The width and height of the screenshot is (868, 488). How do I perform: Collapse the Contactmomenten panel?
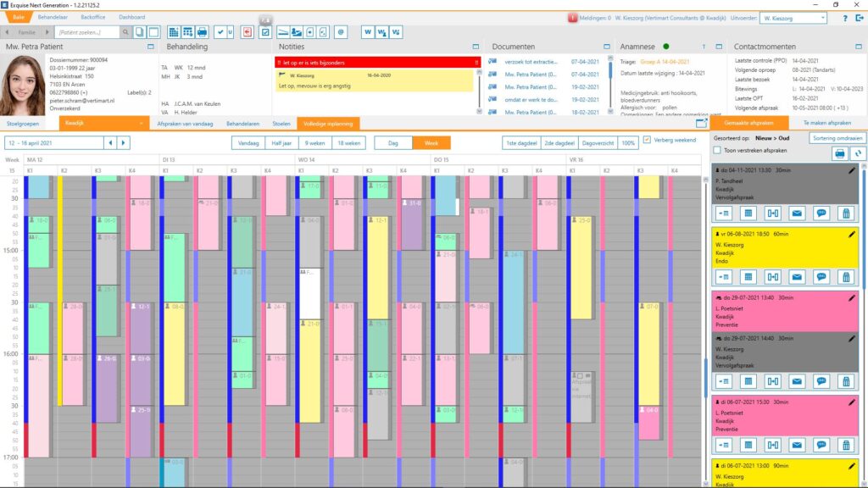[859, 47]
